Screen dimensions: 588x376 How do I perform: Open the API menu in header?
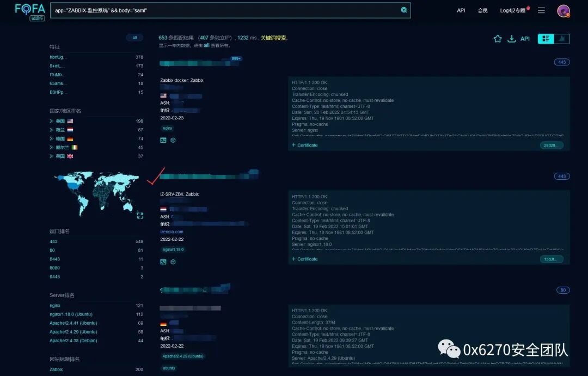point(461,10)
